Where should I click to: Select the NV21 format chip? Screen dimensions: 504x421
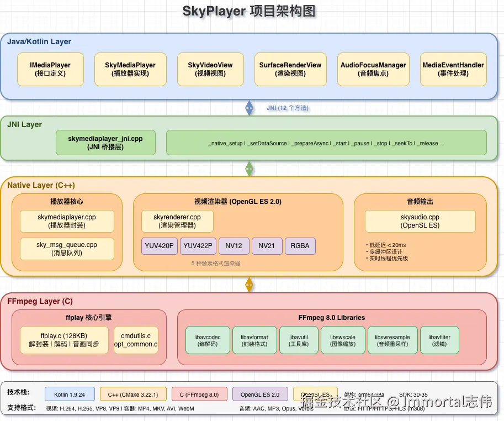coord(267,246)
